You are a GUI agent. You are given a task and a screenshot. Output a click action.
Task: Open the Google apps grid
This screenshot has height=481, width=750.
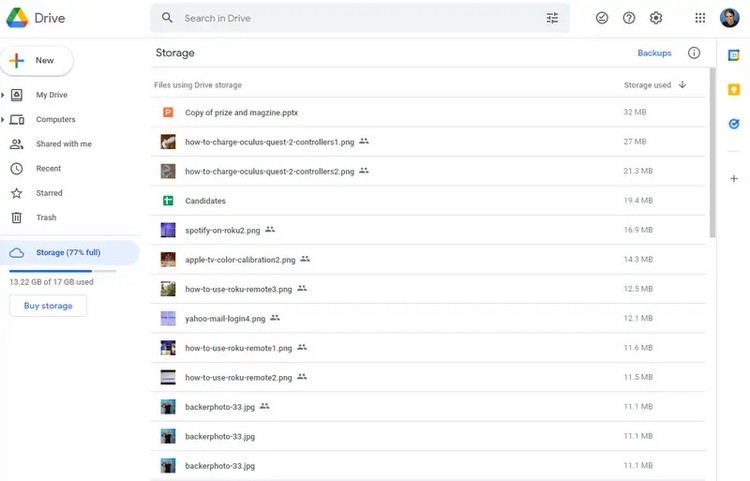click(700, 18)
